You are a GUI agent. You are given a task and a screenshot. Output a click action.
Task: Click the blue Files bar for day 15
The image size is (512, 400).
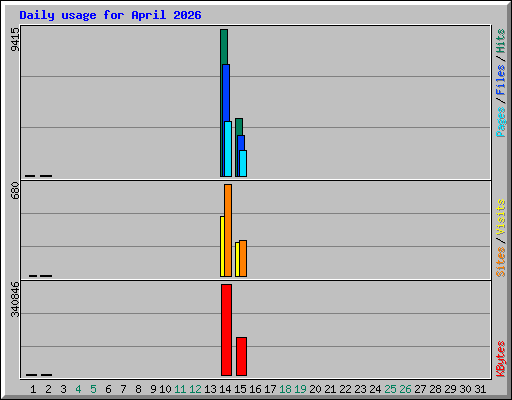click(241, 143)
